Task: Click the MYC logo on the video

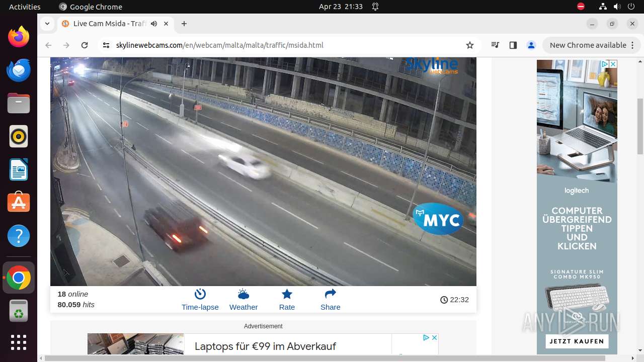Action: 438,219
